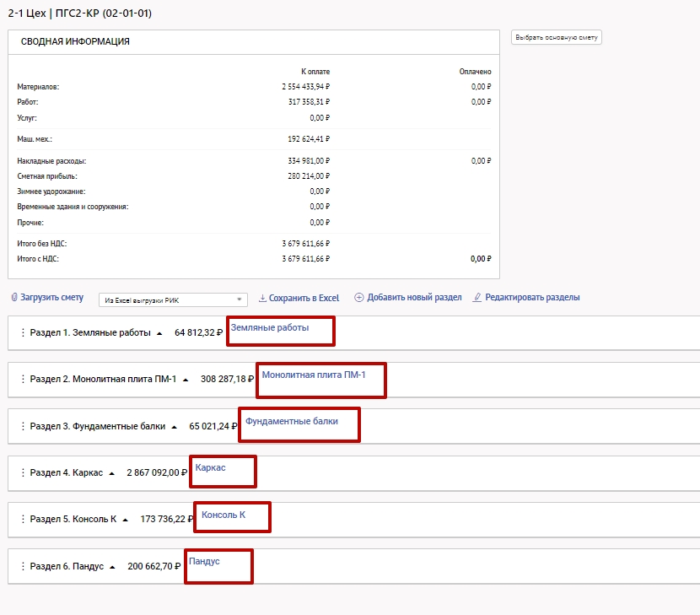Click the drag handle of Раздел 1

pos(23,332)
